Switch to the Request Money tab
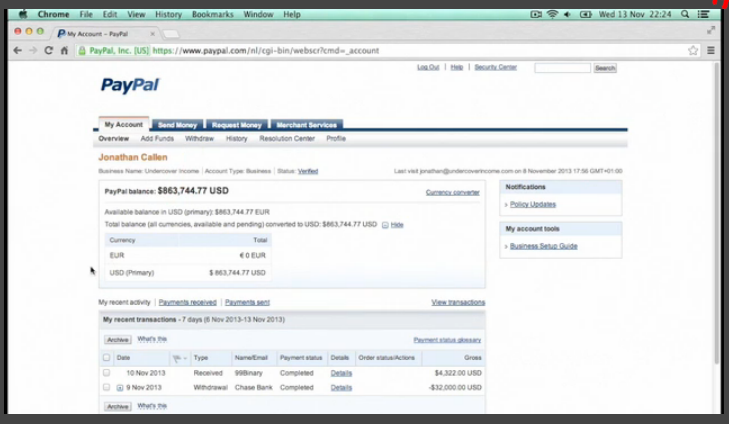 [x=237, y=125]
